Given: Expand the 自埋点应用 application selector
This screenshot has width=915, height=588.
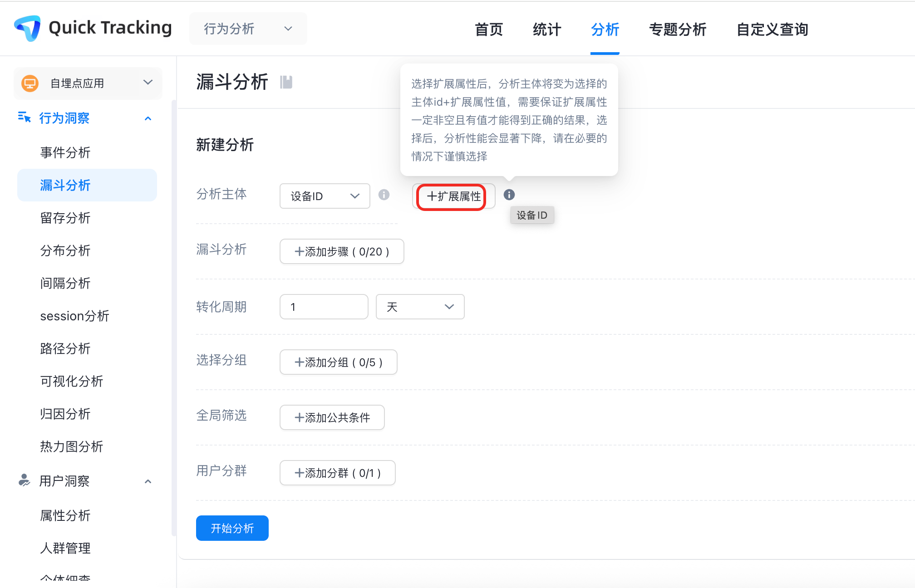Looking at the screenshot, I should pyautogui.click(x=148, y=83).
